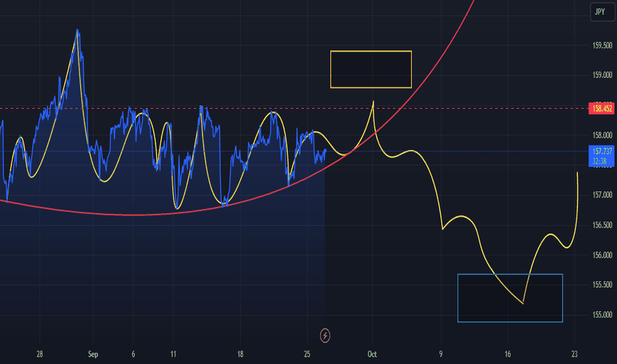The height and width of the screenshot is (364, 617).
Task: Click the 28 date label on time axis
Action: tap(39, 354)
